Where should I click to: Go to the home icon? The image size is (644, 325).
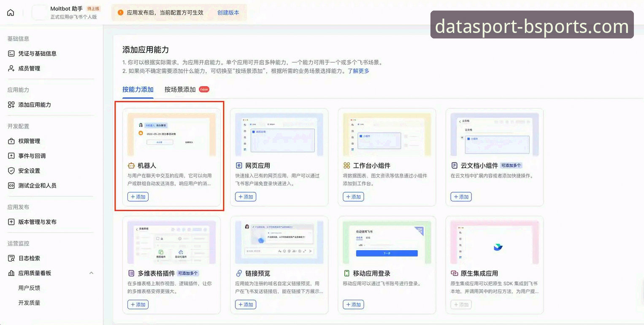11,13
